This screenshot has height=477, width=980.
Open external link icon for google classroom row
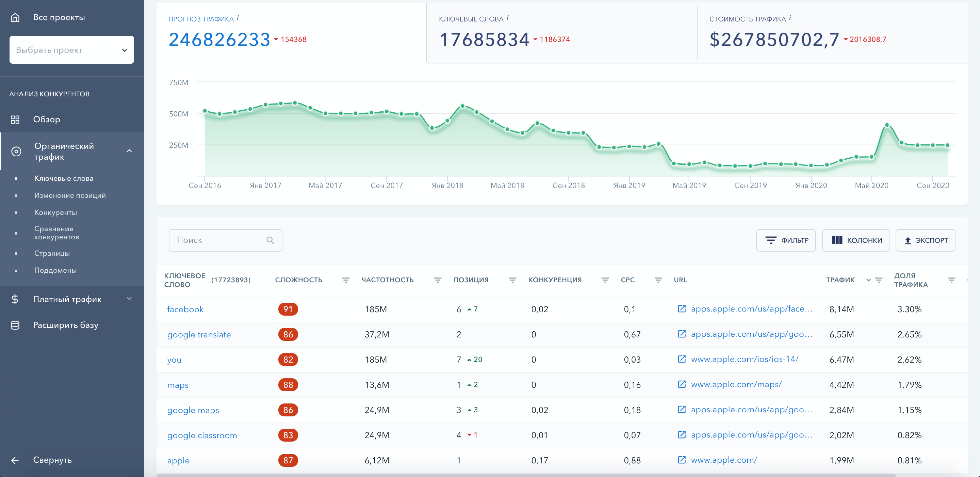(682, 435)
